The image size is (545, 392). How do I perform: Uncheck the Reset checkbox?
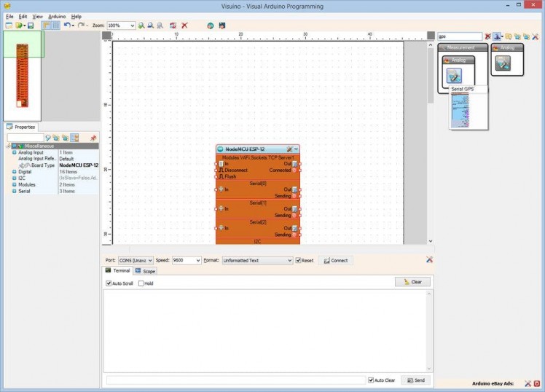[x=299, y=260]
